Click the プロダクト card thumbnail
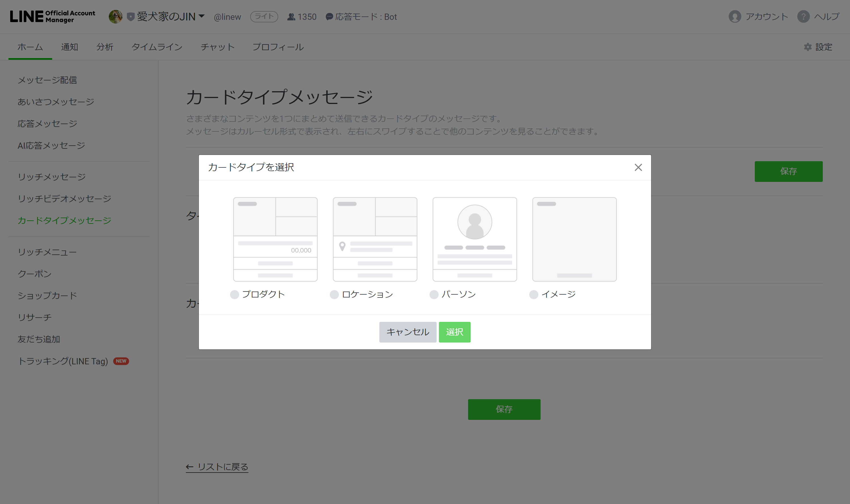 [x=275, y=239]
